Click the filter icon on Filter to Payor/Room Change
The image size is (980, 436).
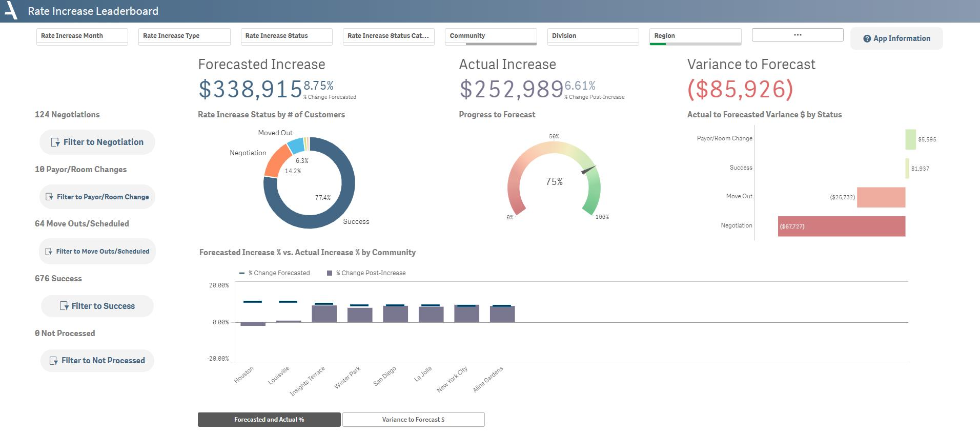50,197
